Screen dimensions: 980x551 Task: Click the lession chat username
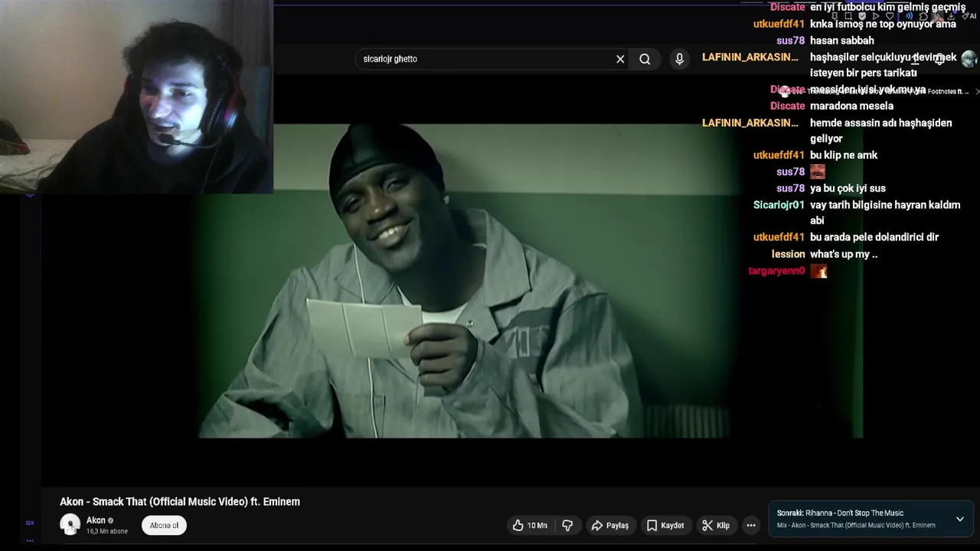(x=788, y=253)
